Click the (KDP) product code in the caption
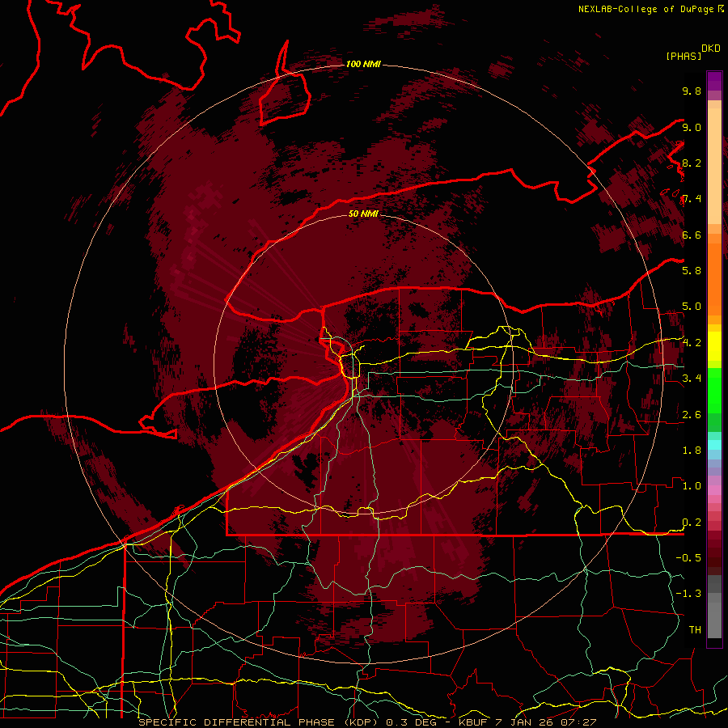The height and width of the screenshot is (728, 728). 361,722
